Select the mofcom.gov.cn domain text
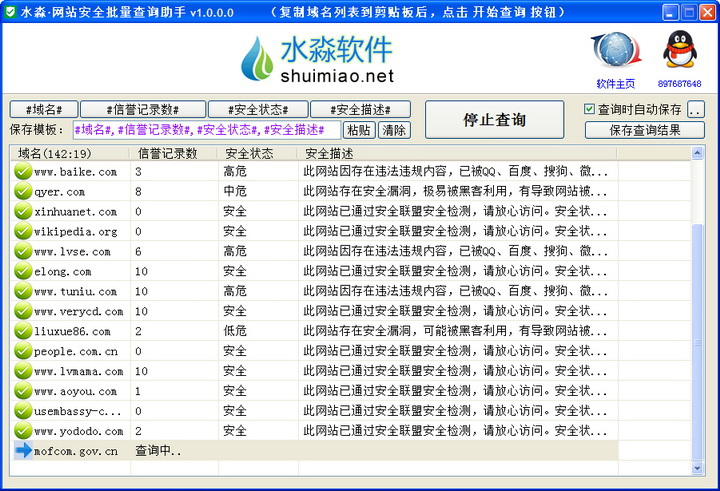This screenshot has width=720, height=491. coord(75,451)
